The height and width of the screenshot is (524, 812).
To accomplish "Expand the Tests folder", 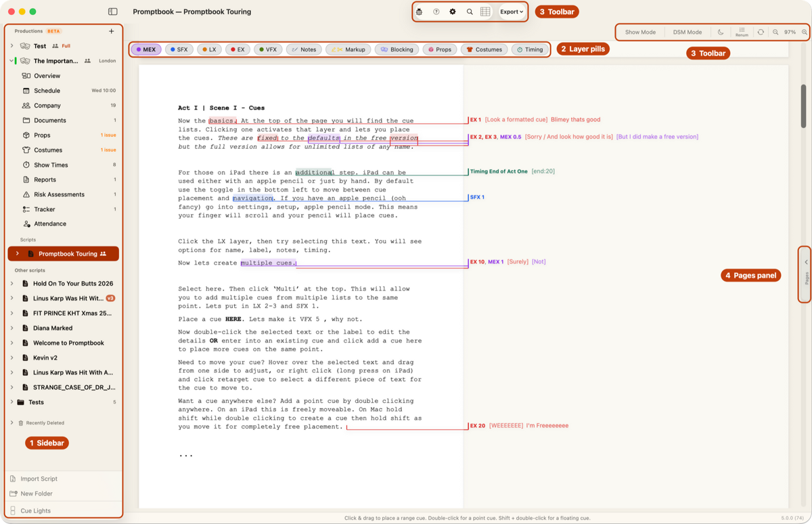I will click(x=12, y=402).
